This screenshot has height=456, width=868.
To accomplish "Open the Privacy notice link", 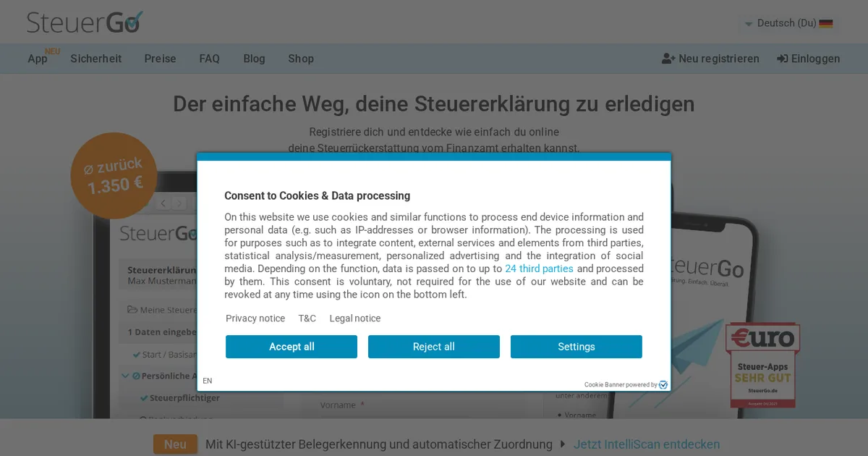I will (x=255, y=318).
